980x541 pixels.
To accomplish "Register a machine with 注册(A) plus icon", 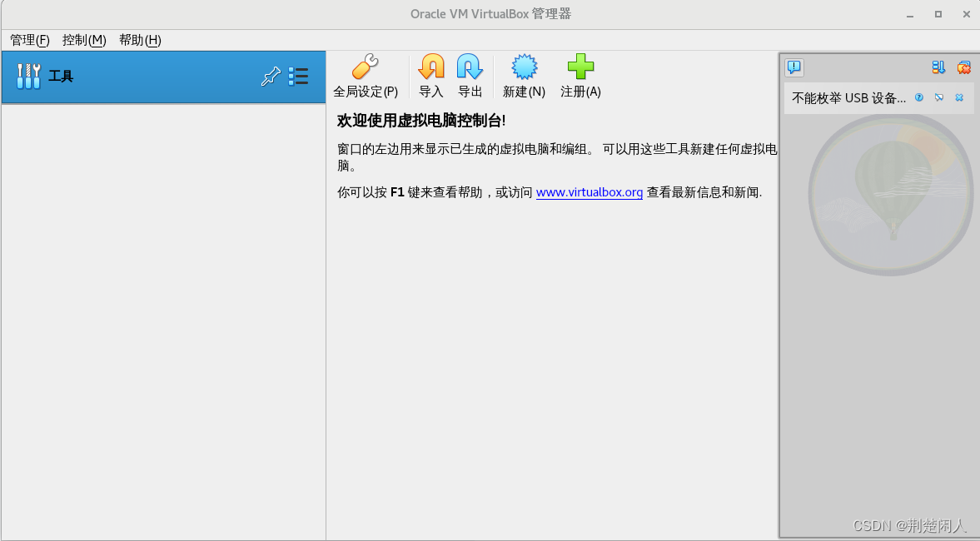I will 580,77.
